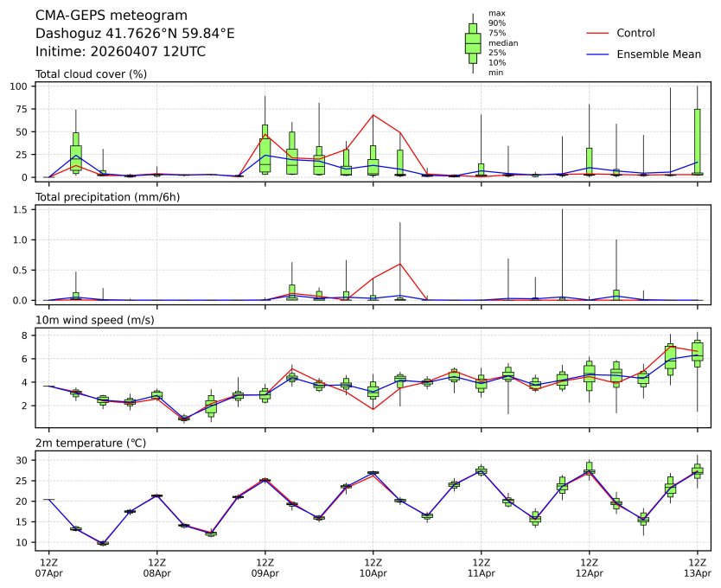This screenshot has height=588, width=721.
Task: Click the '12Z 13Apr' x-axis label
Action: [x=697, y=567]
